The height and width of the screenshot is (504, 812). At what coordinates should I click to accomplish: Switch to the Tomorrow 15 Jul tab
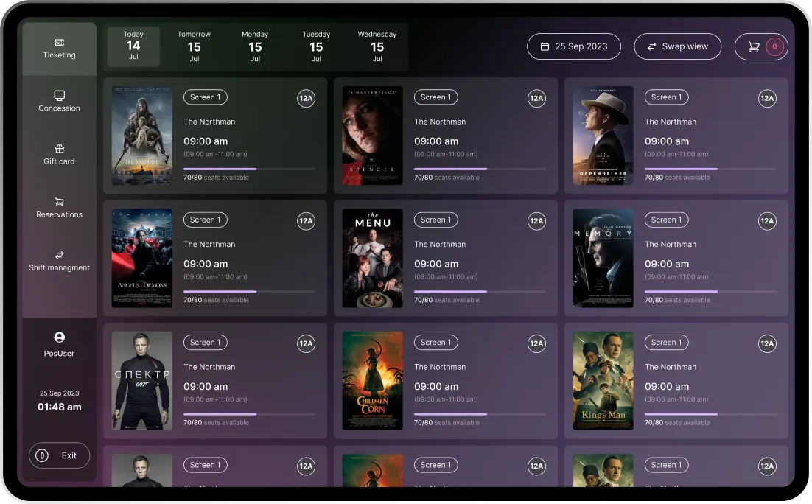[194, 46]
